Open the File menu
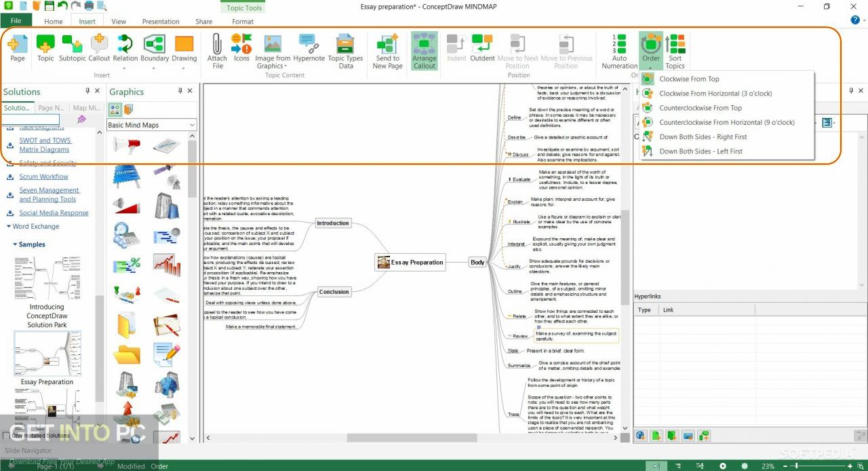868x471 pixels. 16,21
